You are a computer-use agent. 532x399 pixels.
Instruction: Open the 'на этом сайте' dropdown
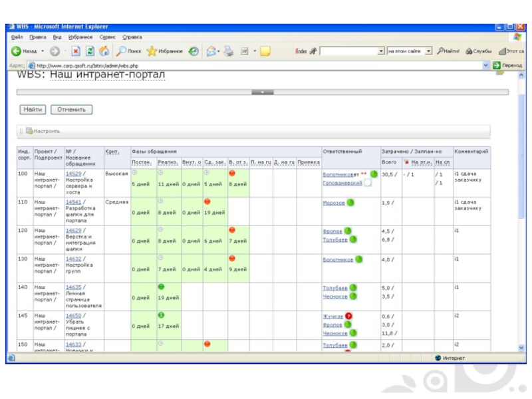pos(429,51)
